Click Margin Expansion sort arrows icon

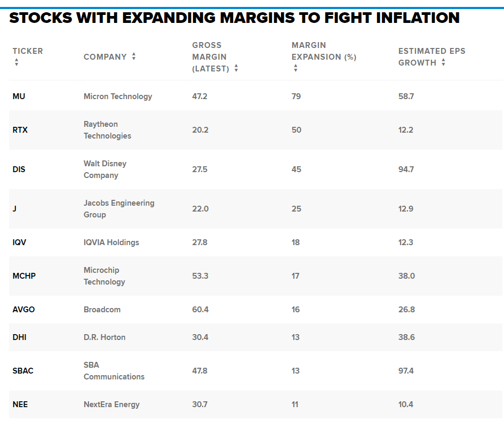[295, 68]
